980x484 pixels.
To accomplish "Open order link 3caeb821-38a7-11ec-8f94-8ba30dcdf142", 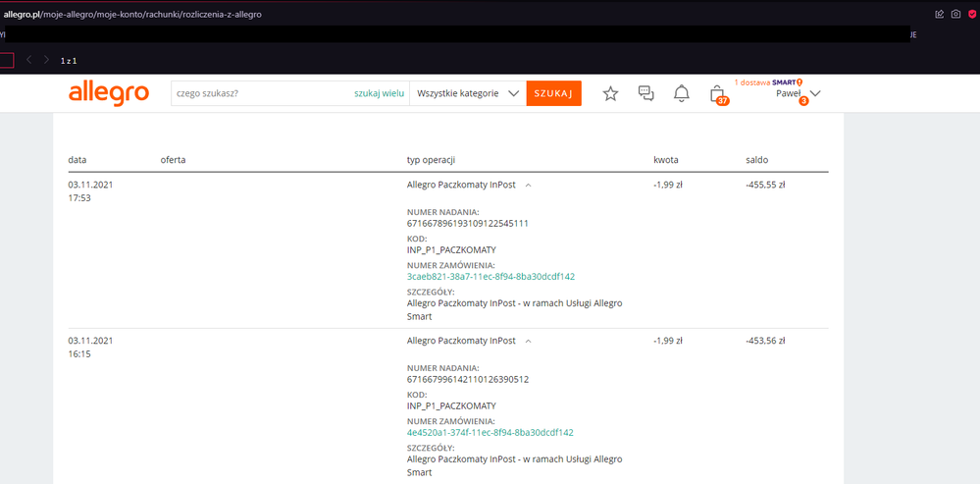I will click(x=490, y=277).
